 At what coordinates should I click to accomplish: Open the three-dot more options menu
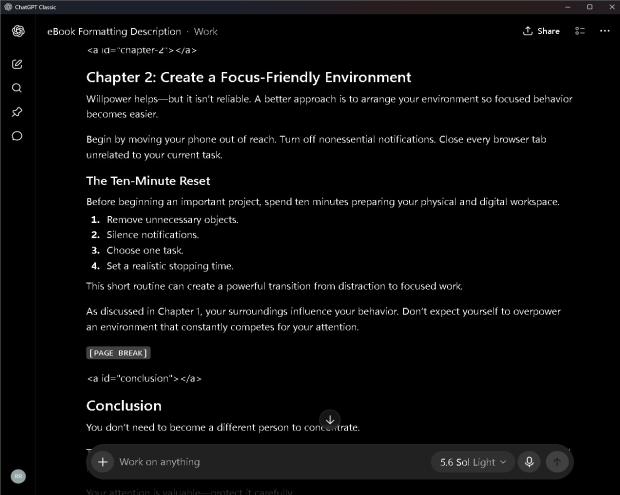(605, 31)
